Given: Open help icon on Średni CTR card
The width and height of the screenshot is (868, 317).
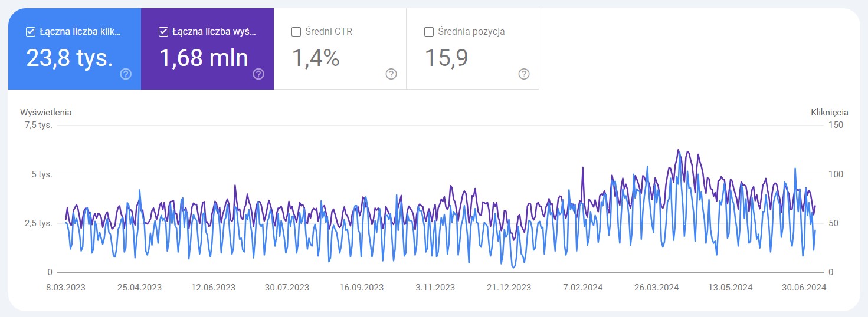Looking at the screenshot, I should tap(391, 74).
